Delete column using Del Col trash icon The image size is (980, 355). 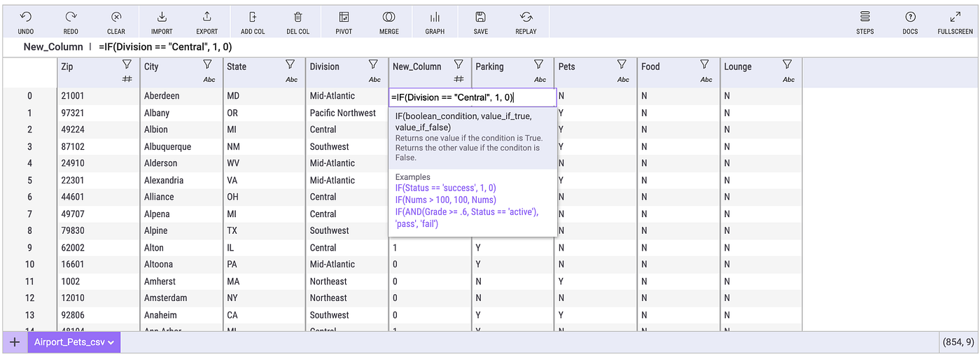[x=298, y=17]
